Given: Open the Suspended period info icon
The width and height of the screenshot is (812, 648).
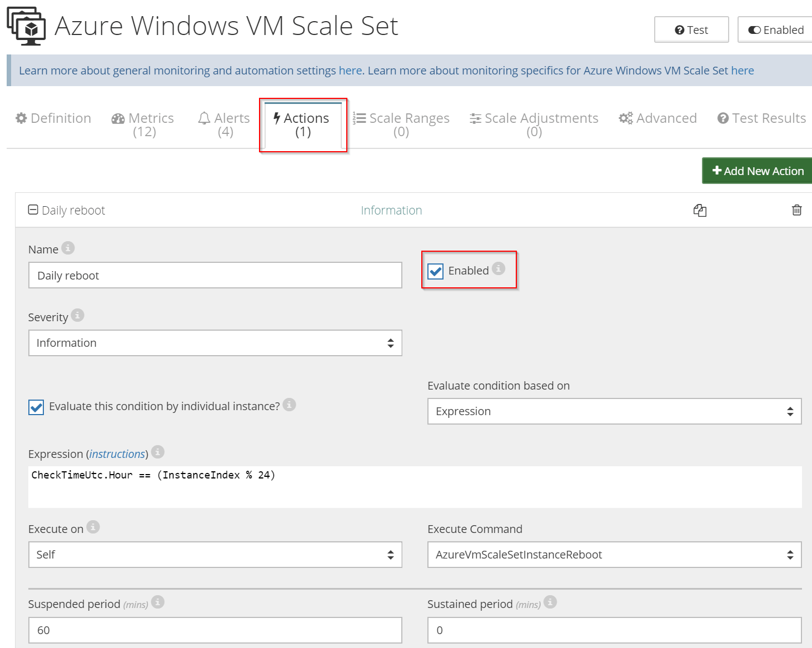Looking at the screenshot, I should tap(158, 602).
